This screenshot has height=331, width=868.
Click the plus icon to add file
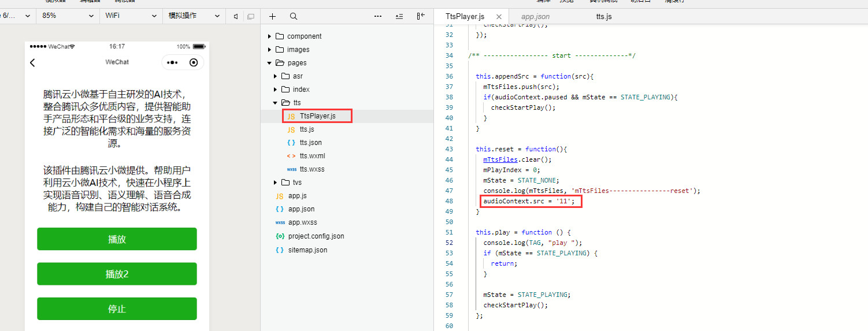point(273,16)
